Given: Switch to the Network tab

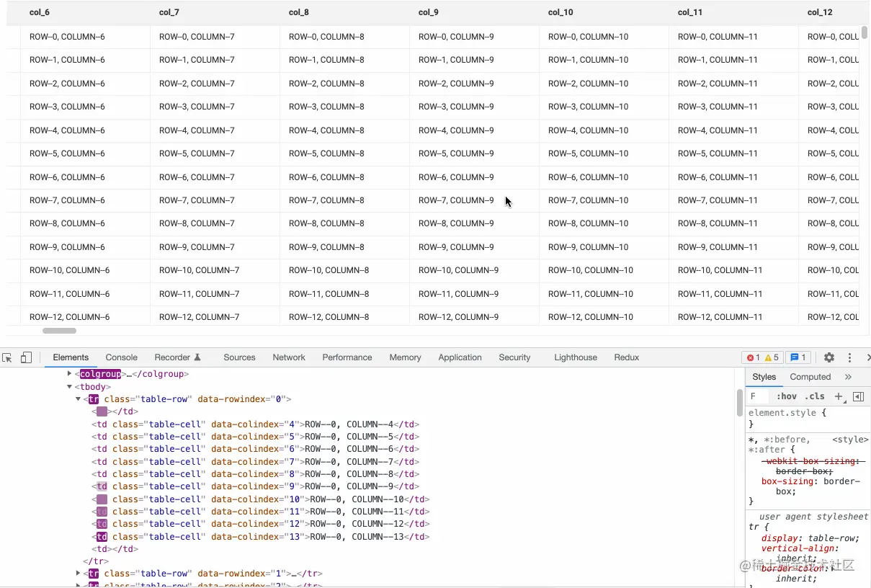Looking at the screenshot, I should [x=289, y=357].
